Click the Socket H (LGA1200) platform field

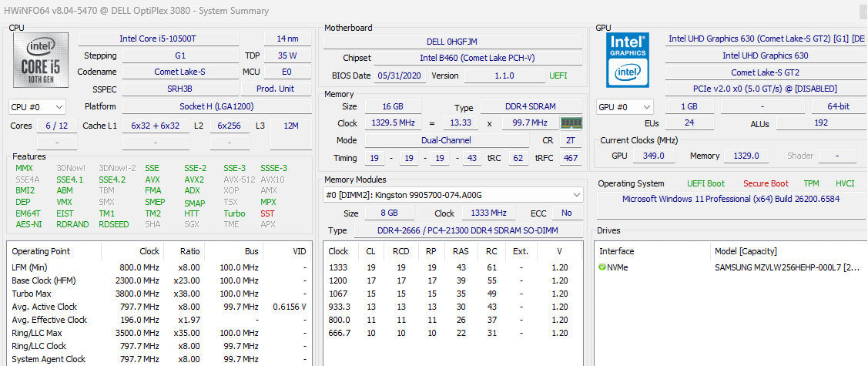(x=216, y=106)
